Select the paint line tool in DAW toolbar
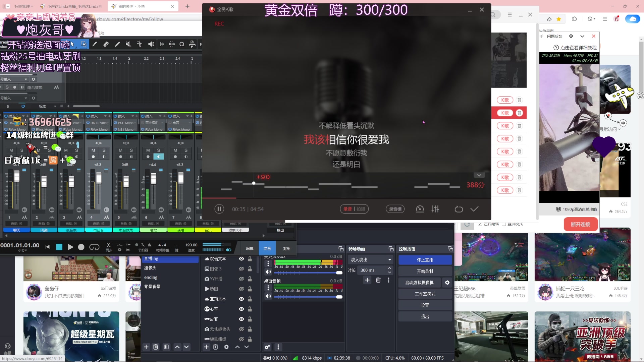This screenshot has width=644, height=362. point(117,44)
